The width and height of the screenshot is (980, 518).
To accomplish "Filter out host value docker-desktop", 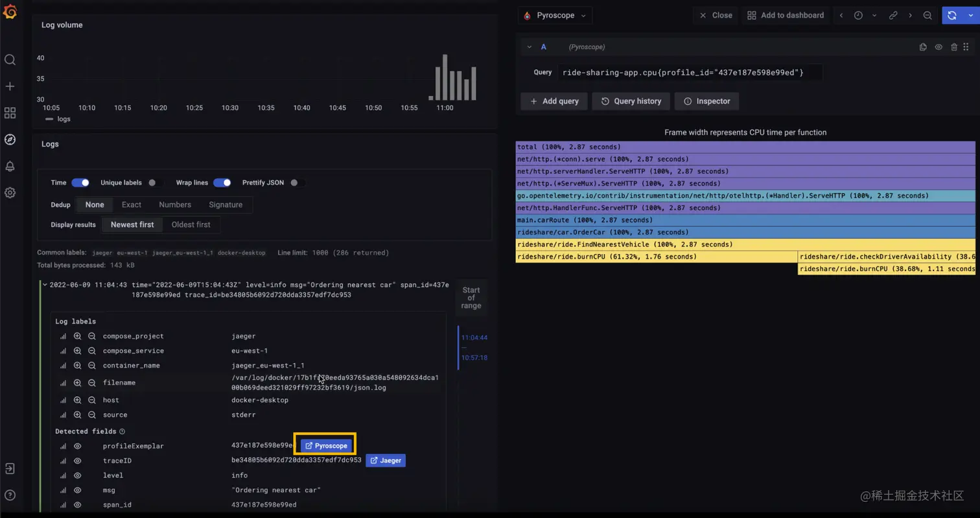I will tap(92, 400).
